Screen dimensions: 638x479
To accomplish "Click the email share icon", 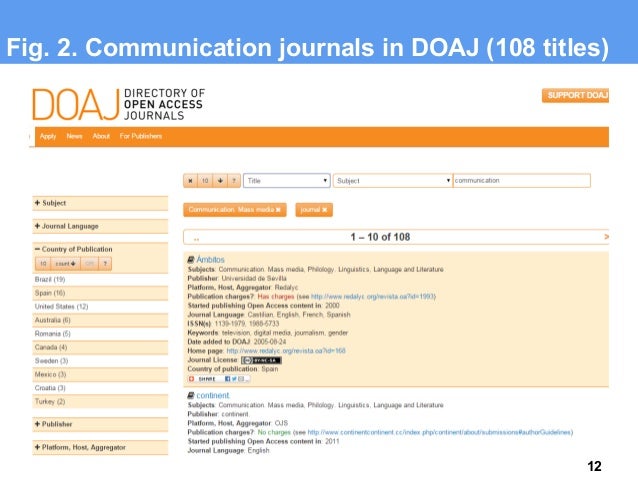I will pos(241,379).
